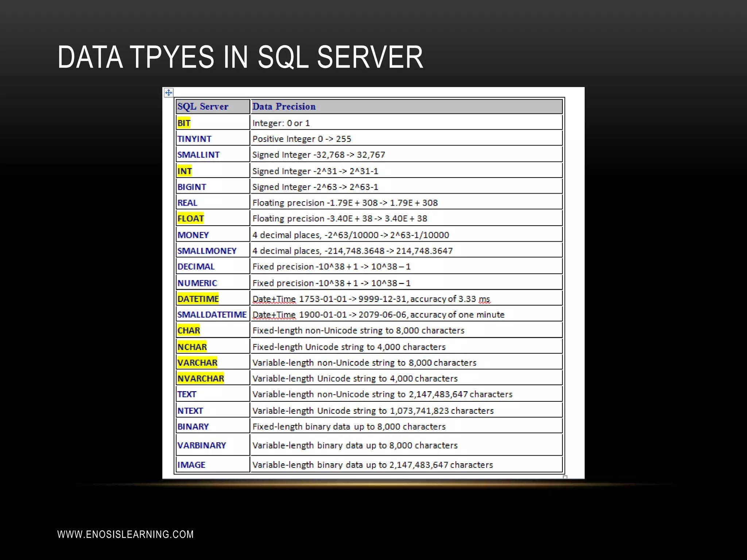747x560 pixels.
Task: Click 'Variable-length Unicode string to 4,000' cell
Action: coord(407,378)
